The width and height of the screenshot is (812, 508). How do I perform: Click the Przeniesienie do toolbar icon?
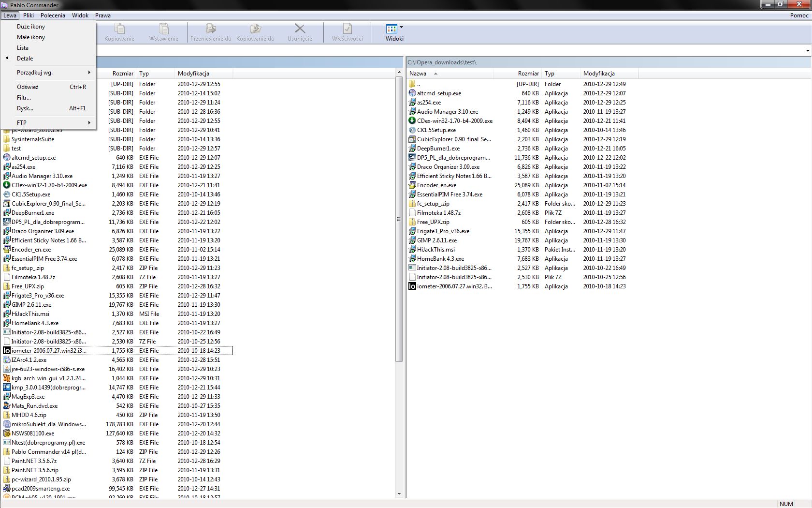point(211,29)
